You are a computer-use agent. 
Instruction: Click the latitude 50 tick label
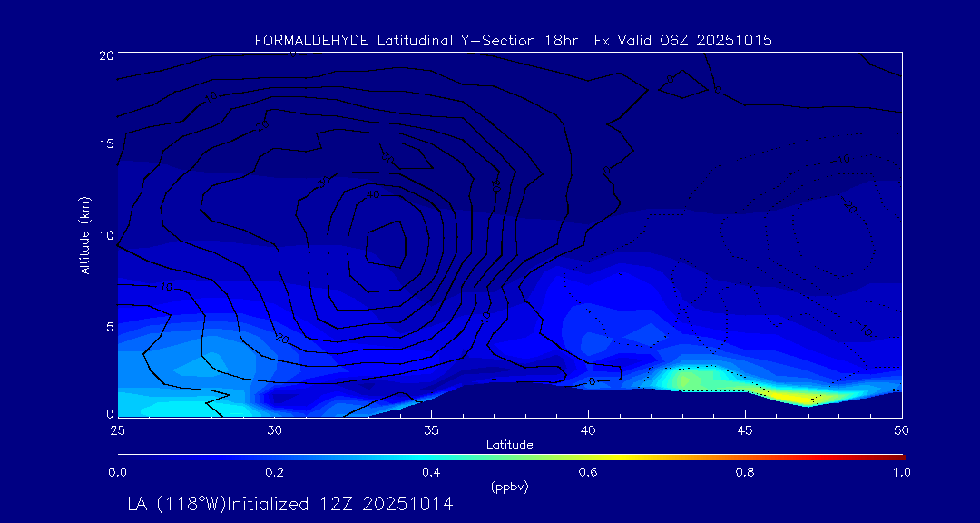902,430
